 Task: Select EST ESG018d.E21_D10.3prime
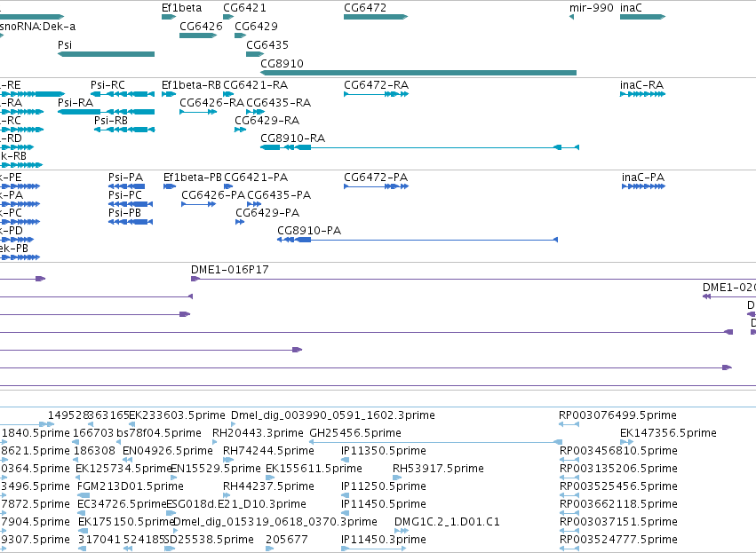point(236,504)
